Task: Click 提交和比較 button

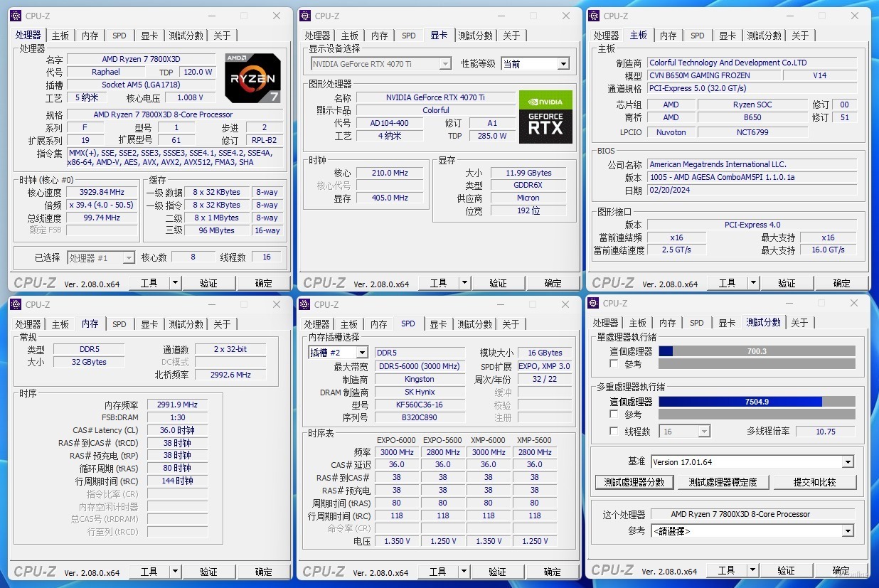Action: point(814,482)
